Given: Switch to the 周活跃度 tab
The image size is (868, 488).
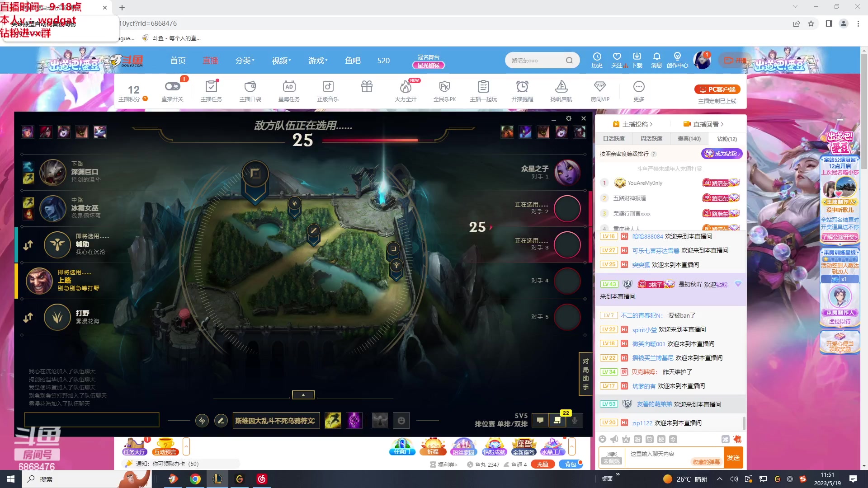Looking at the screenshot, I should (651, 139).
